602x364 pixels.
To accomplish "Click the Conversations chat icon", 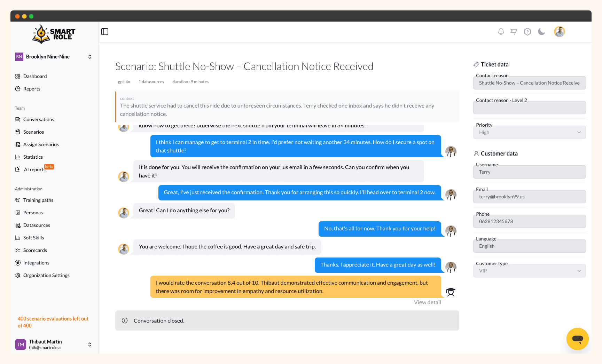I will pyautogui.click(x=18, y=119).
